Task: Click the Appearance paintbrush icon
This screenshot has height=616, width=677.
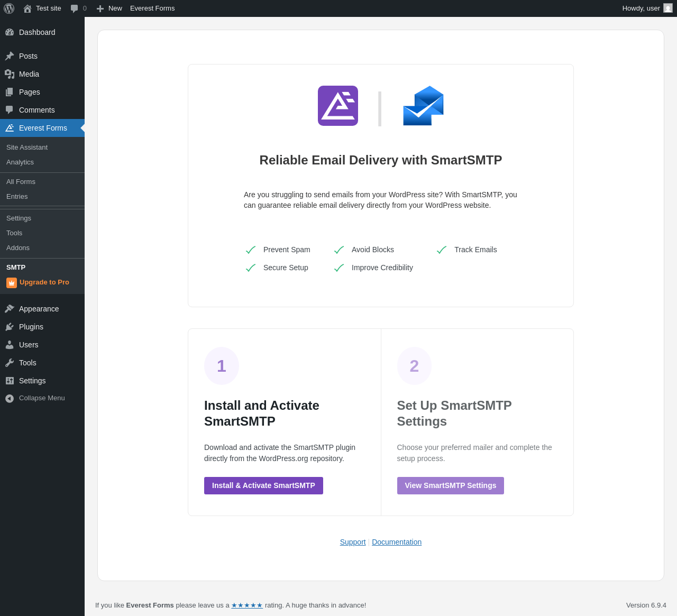Action: point(10,309)
